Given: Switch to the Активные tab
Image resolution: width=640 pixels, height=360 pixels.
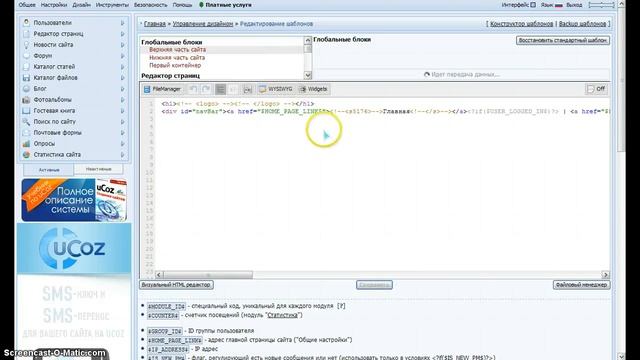Looking at the screenshot, I should coord(49,169).
